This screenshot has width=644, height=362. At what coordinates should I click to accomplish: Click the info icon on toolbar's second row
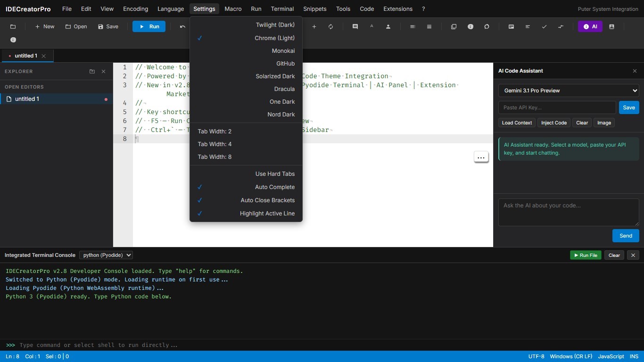click(13, 40)
